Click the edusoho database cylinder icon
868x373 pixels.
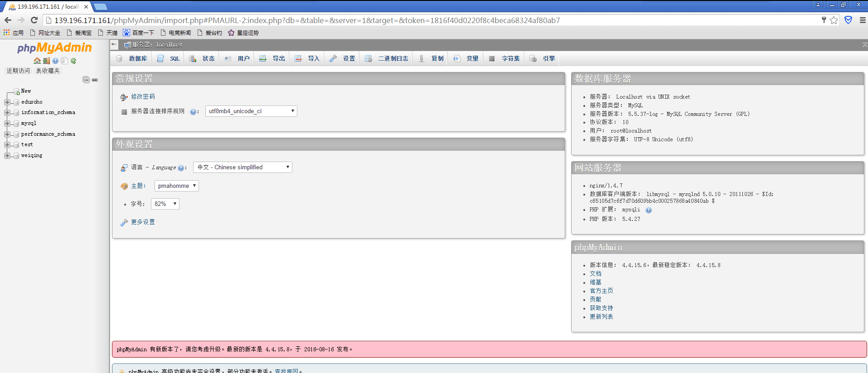[17, 102]
